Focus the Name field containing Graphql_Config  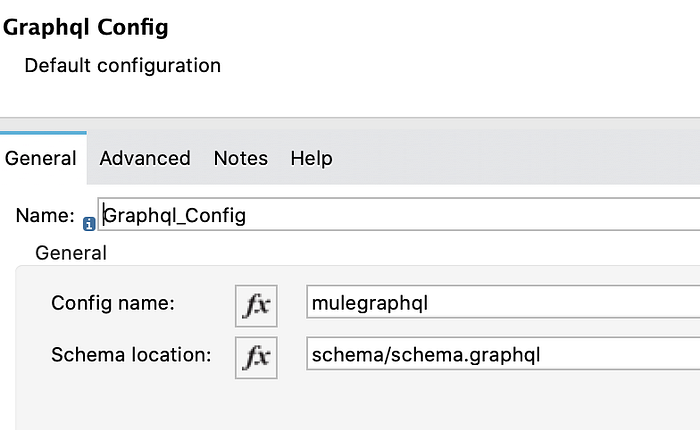click(x=399, y=215)
